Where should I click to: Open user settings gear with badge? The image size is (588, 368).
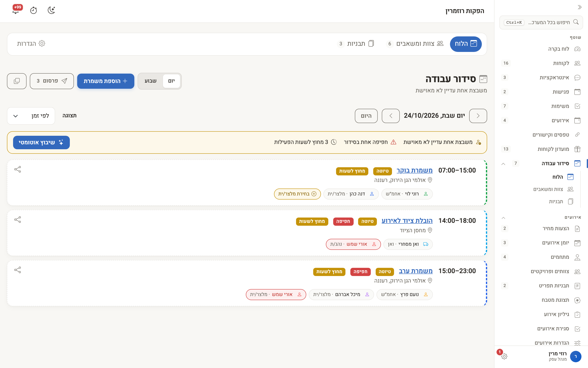coord(504,356)
